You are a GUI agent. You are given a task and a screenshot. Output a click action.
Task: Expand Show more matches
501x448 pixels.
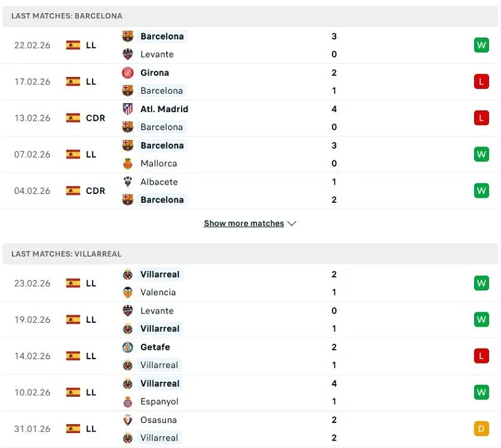pyautogui.click(x=245, y=223)
